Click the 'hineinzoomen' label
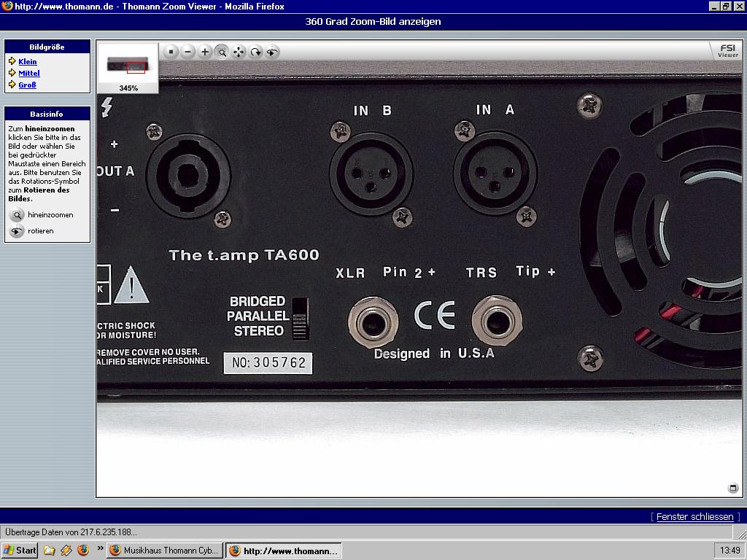 tap(50, 215)
